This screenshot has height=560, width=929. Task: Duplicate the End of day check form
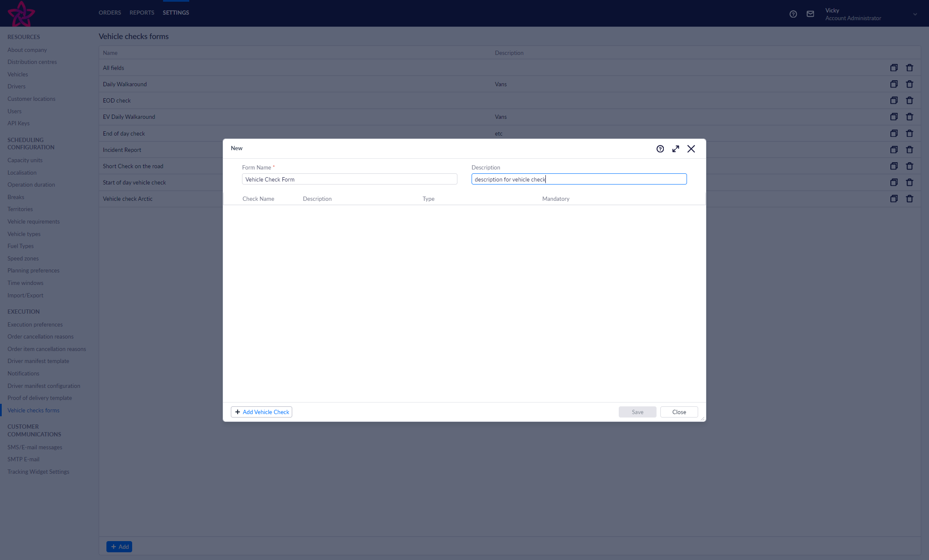click(x=894, y=133)
